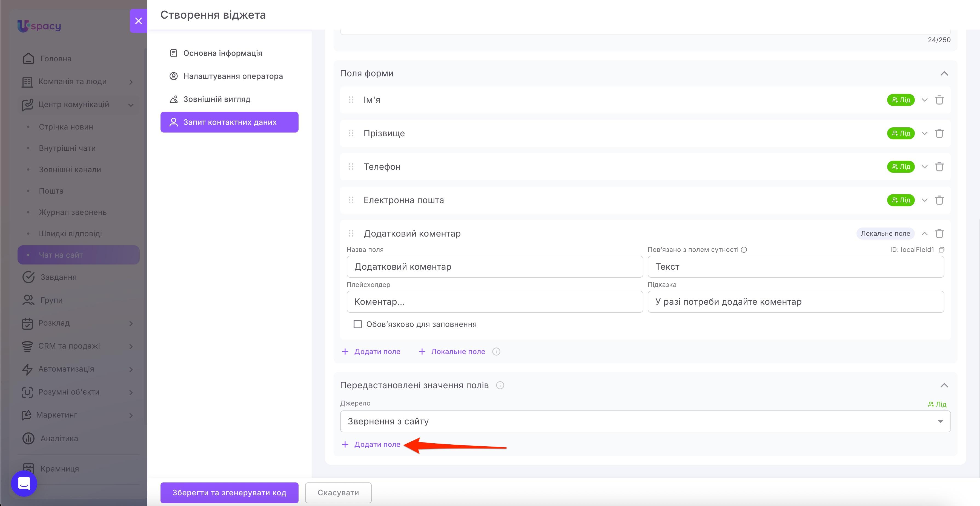This screenshot has width=980, height=506.
Task: Expand the Електронна пошта field settings
Action: pyautogui.click(x=924, y=200)
